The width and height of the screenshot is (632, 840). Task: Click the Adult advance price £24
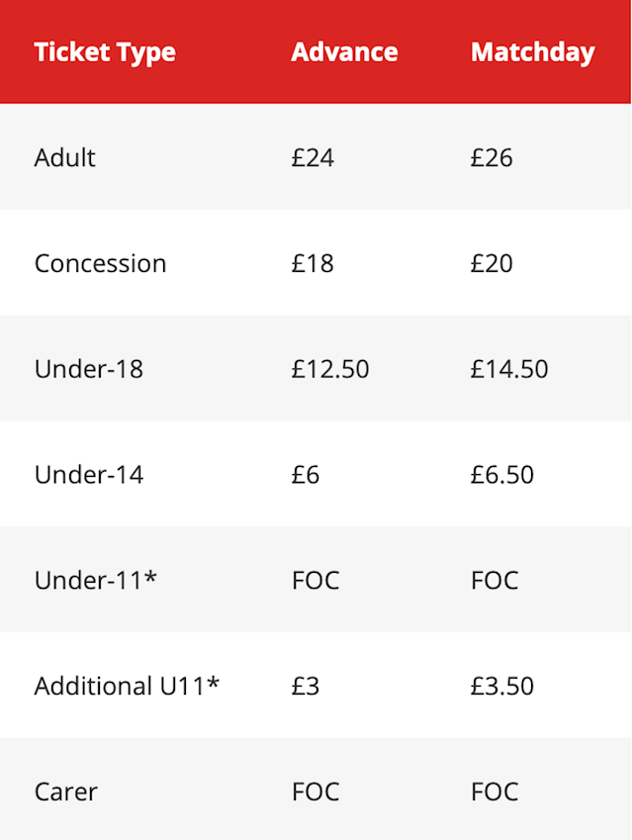[313, 157]
